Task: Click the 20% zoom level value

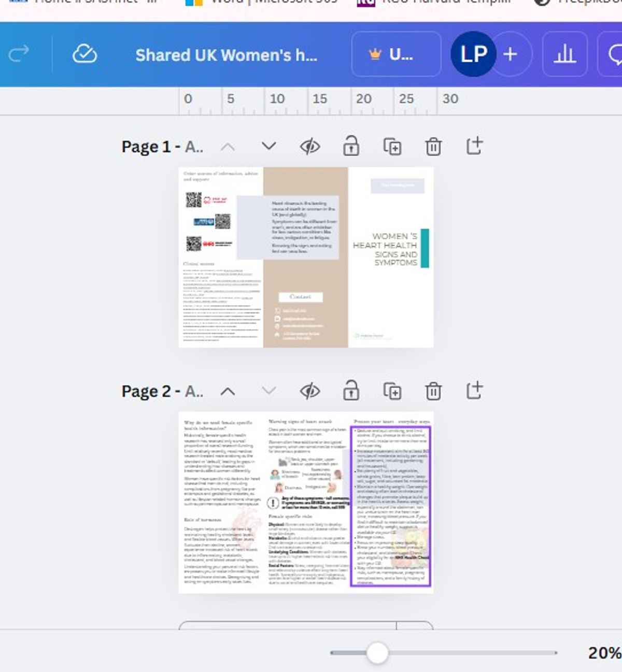Action: click(604, 653)
